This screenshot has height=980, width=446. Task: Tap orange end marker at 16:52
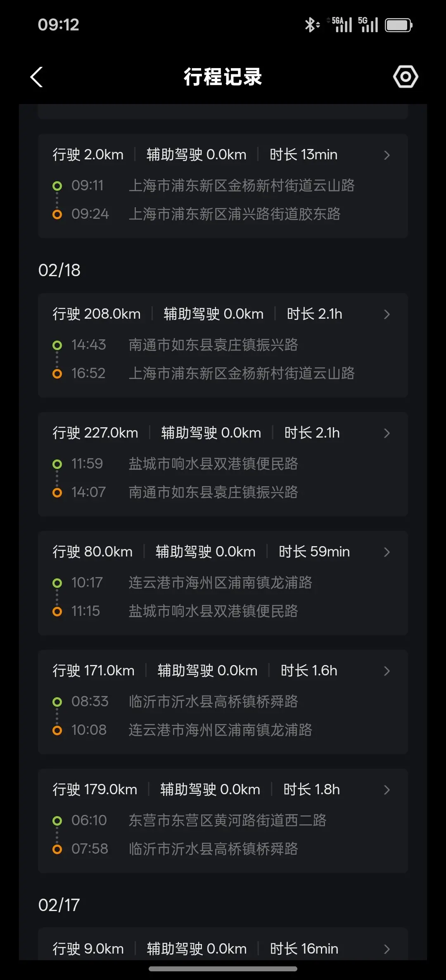57,374
